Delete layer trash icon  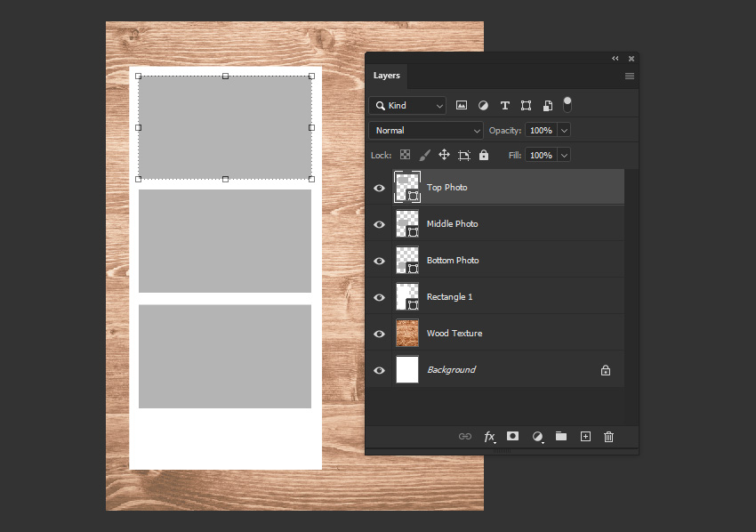pyautogui.click(x=609, y=437)
